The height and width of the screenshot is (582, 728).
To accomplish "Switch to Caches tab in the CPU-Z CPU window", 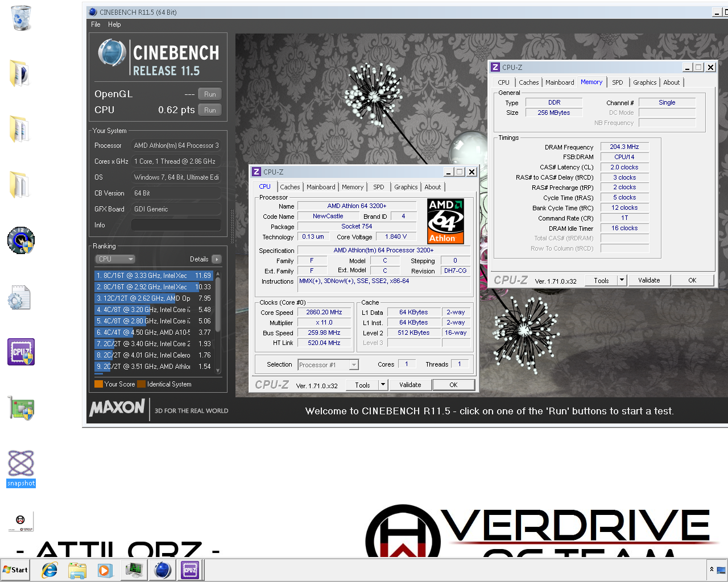I will pos(290,187).
